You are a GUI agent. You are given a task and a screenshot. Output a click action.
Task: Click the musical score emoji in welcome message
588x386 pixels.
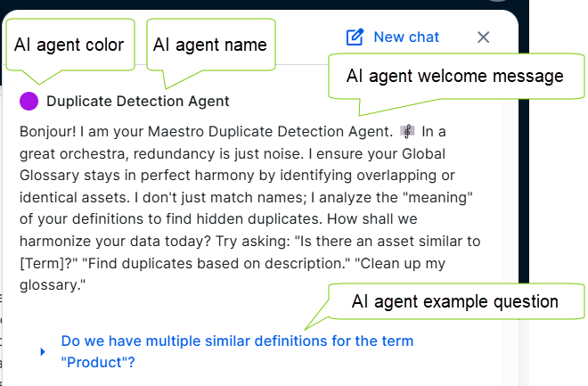coord(407,131)
